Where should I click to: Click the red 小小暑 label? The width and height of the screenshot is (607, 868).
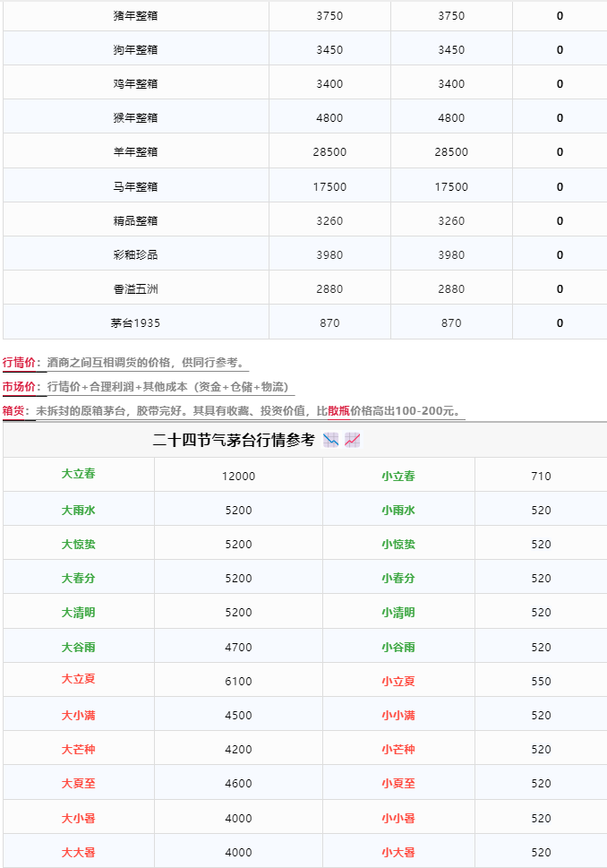coord(398,818)
